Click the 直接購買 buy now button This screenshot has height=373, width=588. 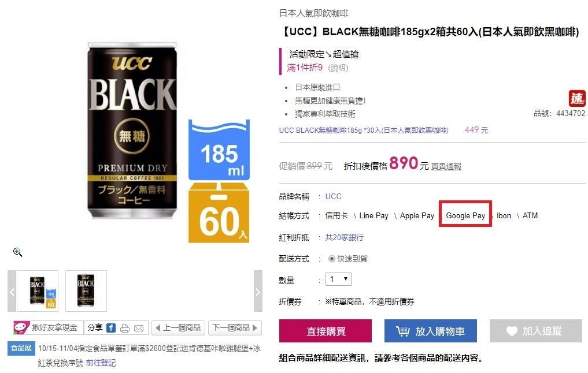coord(326,331)
